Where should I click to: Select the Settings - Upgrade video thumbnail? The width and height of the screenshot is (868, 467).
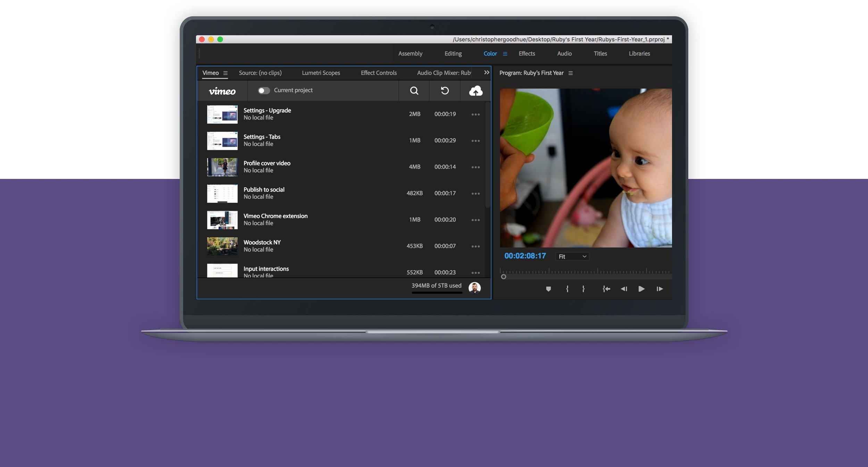pyautogui.click(x=222, y=114)
